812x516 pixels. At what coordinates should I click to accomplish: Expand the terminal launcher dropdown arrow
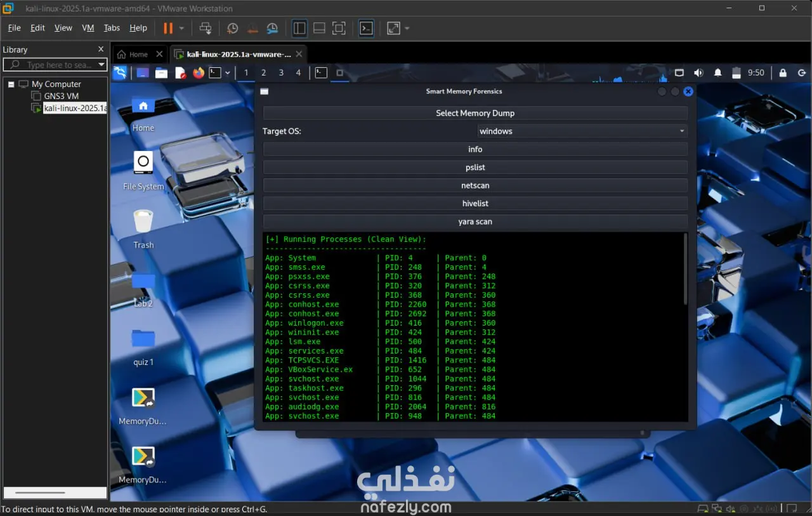click(228, 73)
